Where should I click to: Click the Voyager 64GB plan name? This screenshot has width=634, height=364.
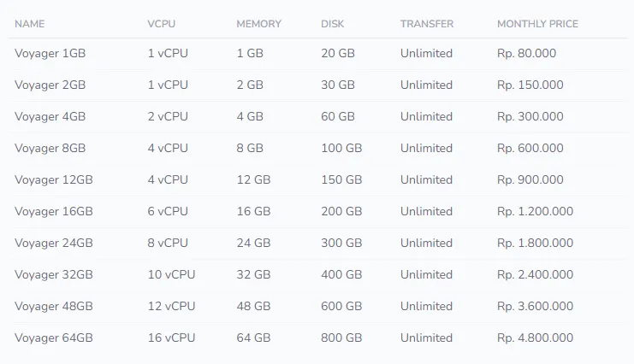(54, 338)
